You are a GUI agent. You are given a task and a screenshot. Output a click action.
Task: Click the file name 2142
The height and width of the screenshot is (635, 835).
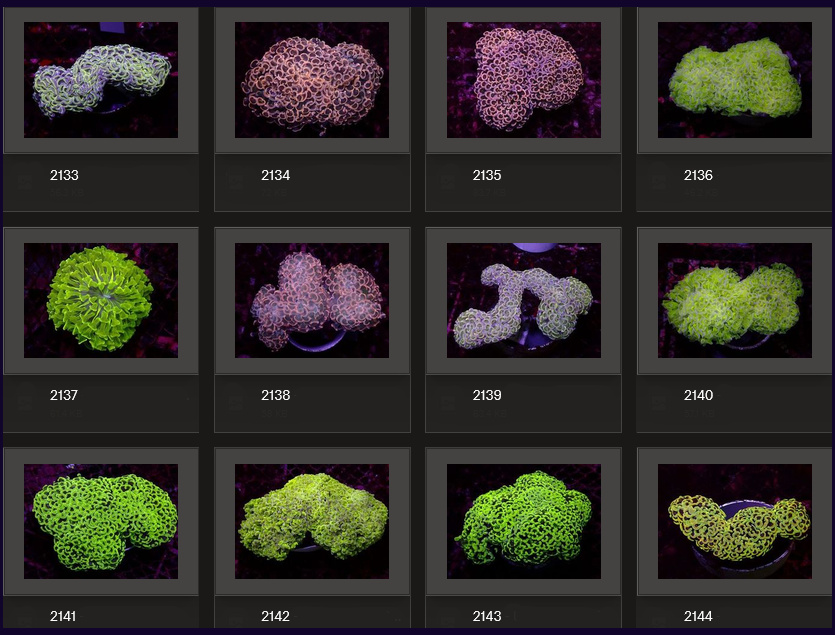pos(275,616)
